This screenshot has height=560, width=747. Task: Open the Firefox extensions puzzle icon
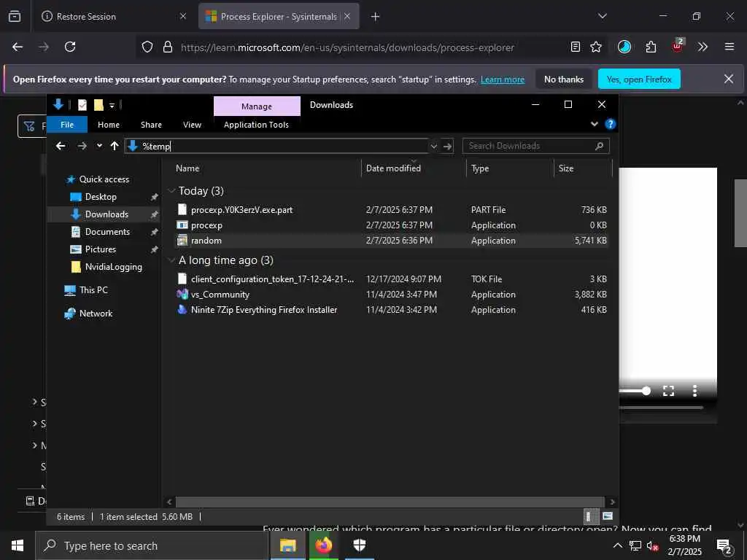pos(651,47)
